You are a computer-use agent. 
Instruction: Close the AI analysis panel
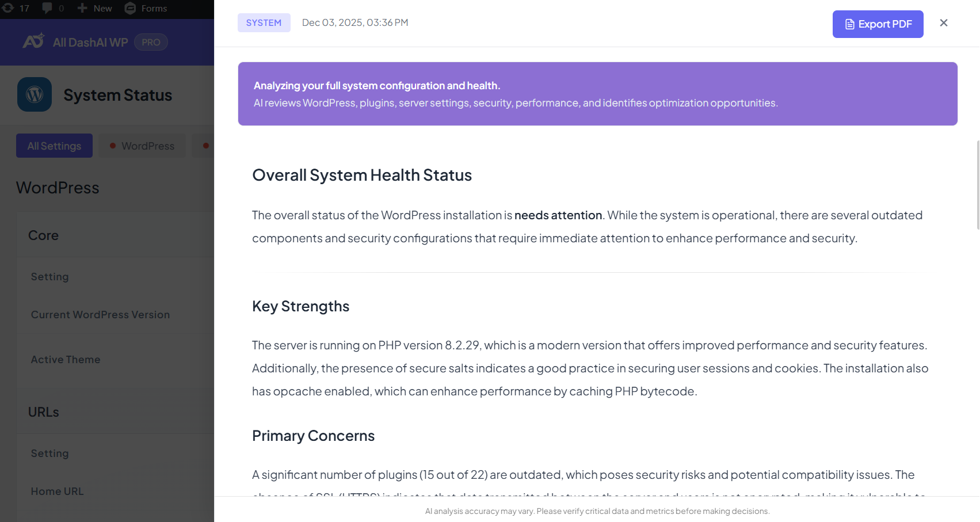(944, 23)
